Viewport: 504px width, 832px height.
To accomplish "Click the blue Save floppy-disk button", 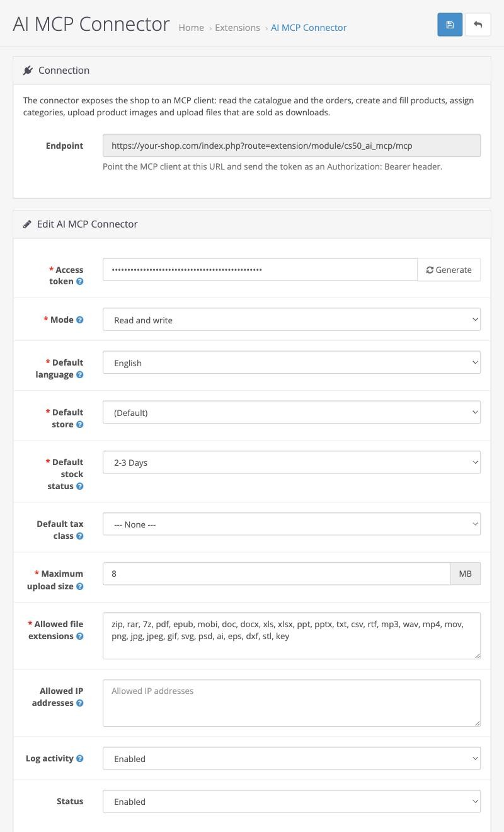I will coord(450,25).
